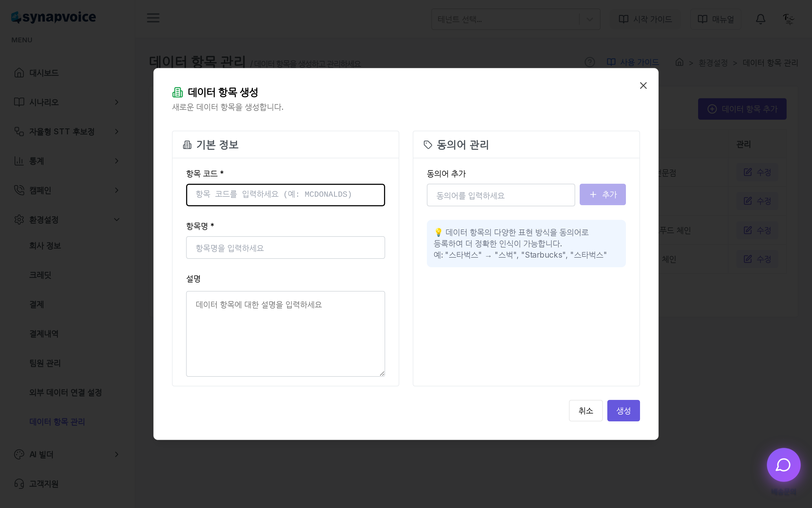Click the 관리 column header
The height and width of the screenshot is (508, 812).
click(743, 144)
